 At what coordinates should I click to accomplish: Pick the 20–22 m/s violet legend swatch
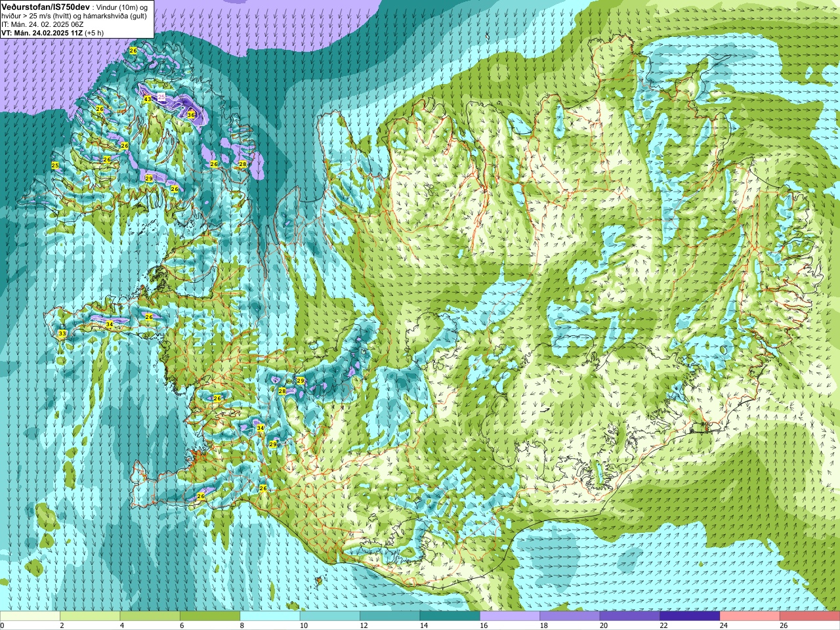point(630,616)
